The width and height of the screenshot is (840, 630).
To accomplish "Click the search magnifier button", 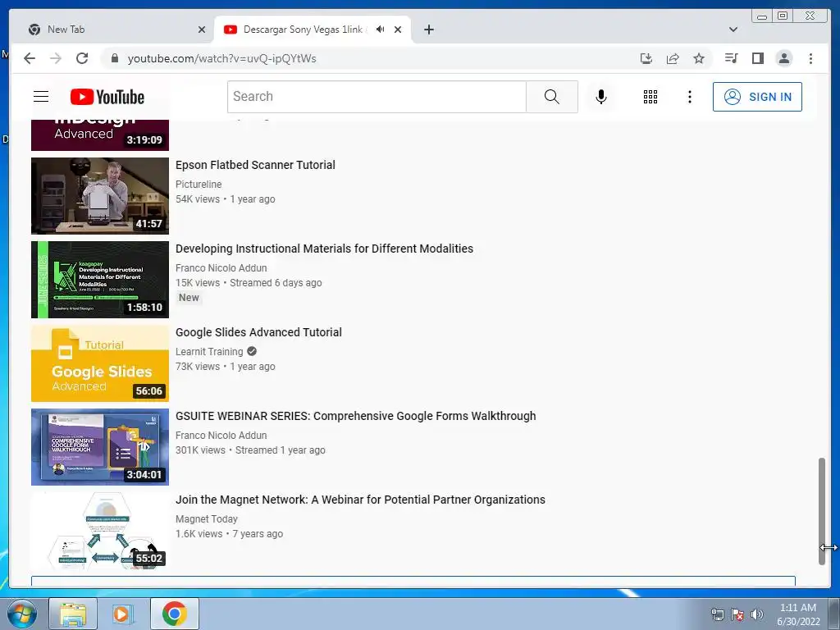I will (x=552, y=97).
